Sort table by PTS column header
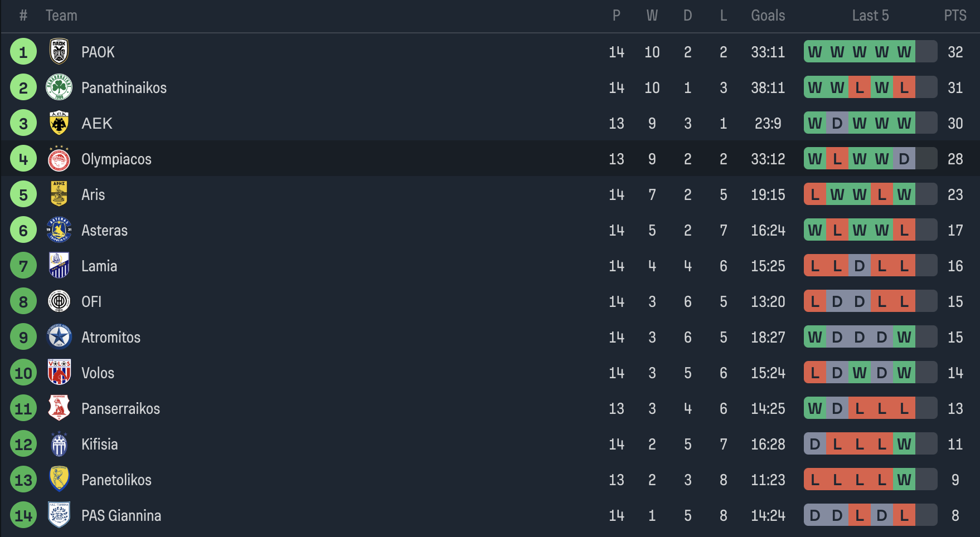The height and width of the screenshot is (537, 980). point(955,16)
